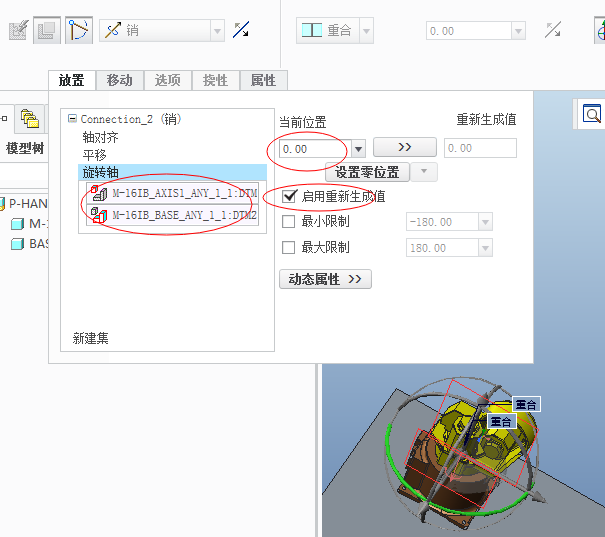Click the 当前位置 label

(x=302, y=122)
